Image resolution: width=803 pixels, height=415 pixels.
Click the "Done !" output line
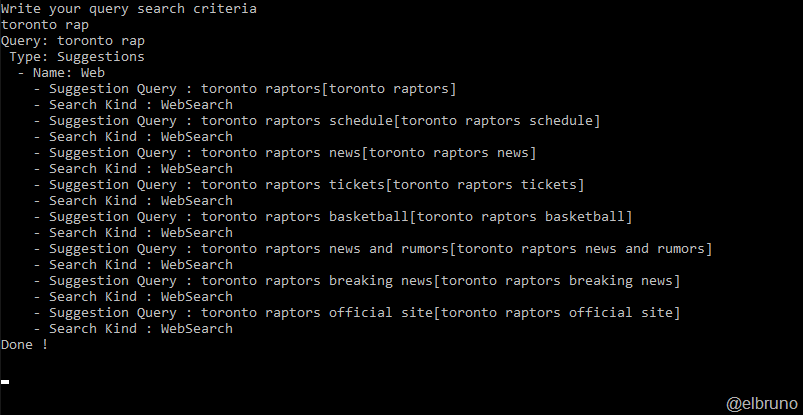tap(25, 345)
